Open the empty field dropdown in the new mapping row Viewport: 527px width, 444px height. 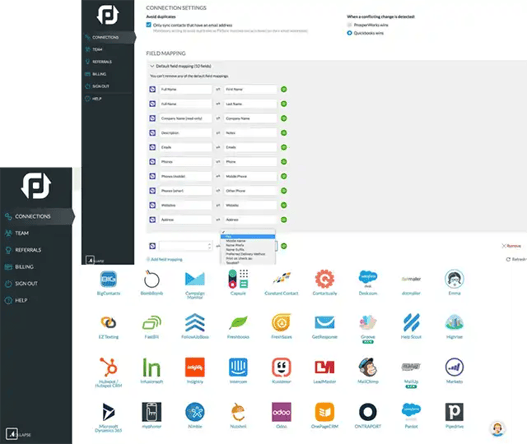(185, 246)
